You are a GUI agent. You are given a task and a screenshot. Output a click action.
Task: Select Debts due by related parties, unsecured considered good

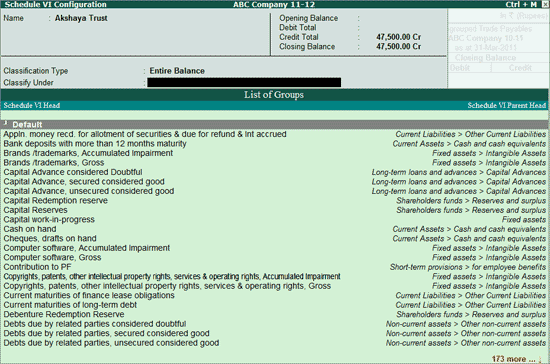pyautogui.click(x=111, y=343)
